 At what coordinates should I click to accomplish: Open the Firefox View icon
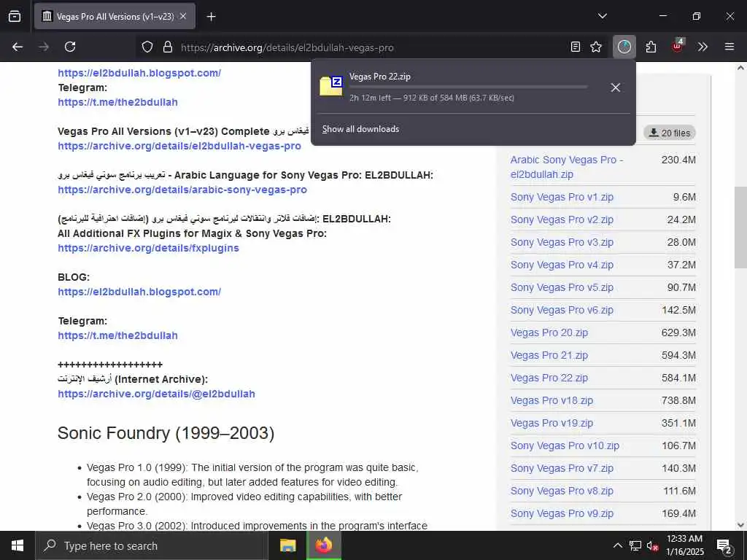pos(15,16)
